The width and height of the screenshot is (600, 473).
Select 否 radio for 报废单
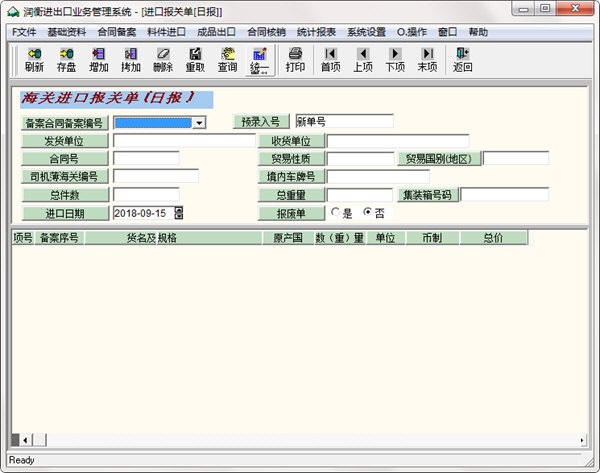[x=367, y=213]
